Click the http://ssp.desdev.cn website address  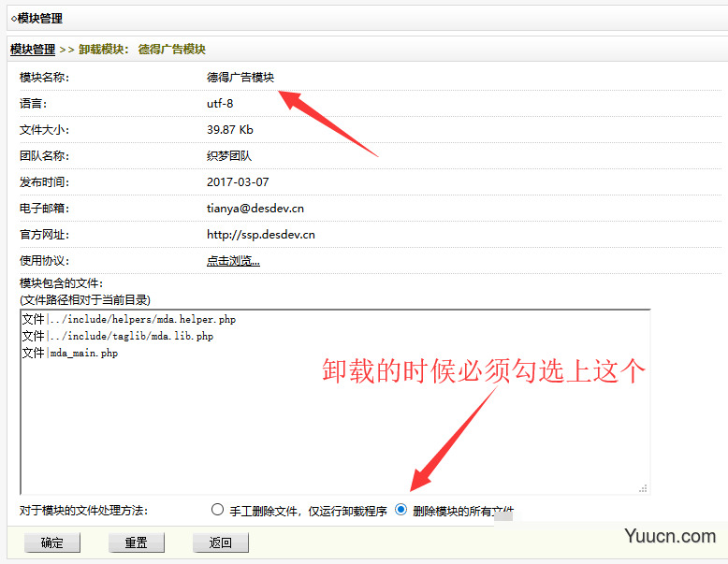point(260,235)
